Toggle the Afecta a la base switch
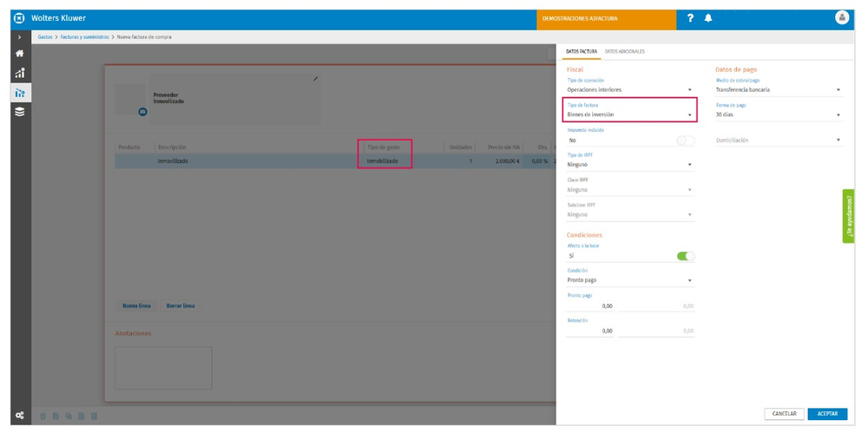The width and height of the screenshot is (868, 433). [x=686, y=256]
